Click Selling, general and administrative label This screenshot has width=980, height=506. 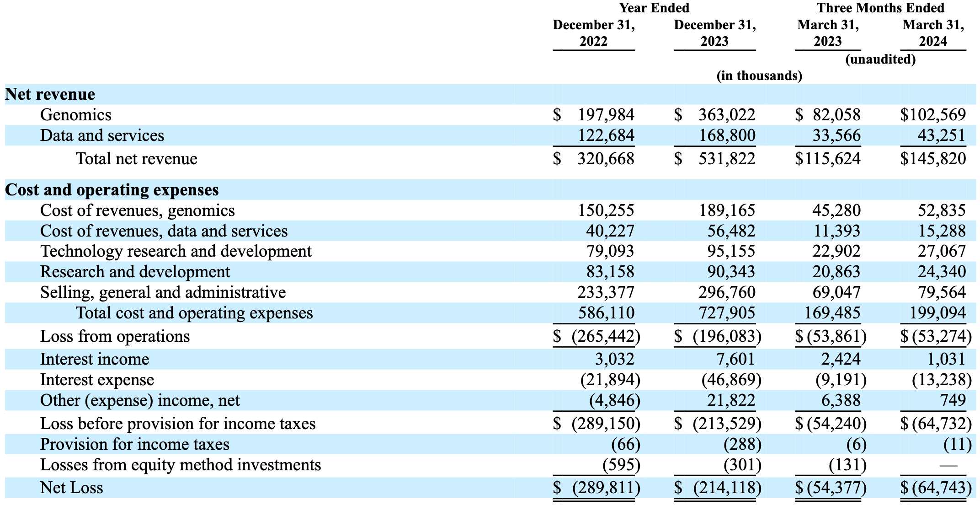[163, 292]
